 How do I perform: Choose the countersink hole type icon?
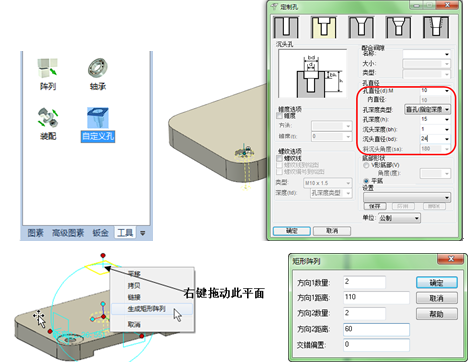[x=361, y=27]
